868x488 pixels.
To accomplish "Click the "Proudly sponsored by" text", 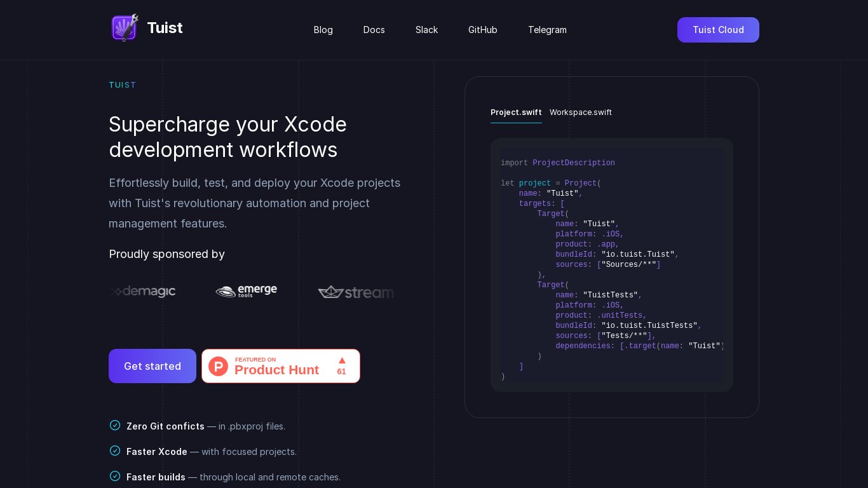I will point(167,254).
